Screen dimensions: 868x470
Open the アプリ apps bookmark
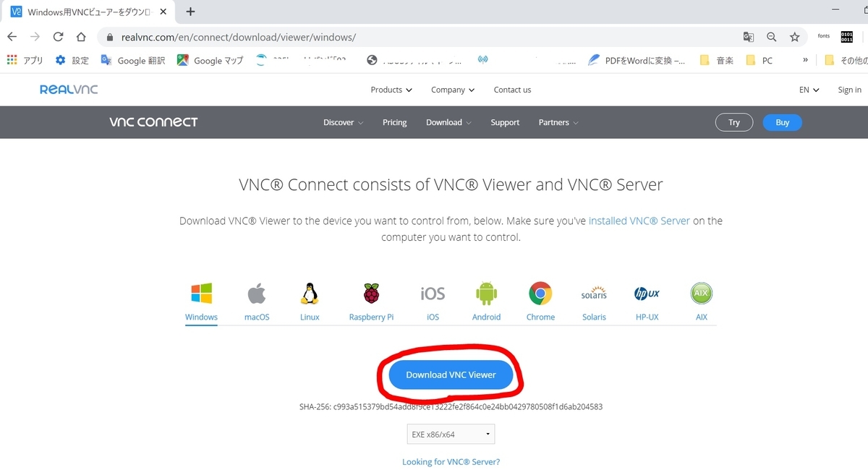point(25,61)
